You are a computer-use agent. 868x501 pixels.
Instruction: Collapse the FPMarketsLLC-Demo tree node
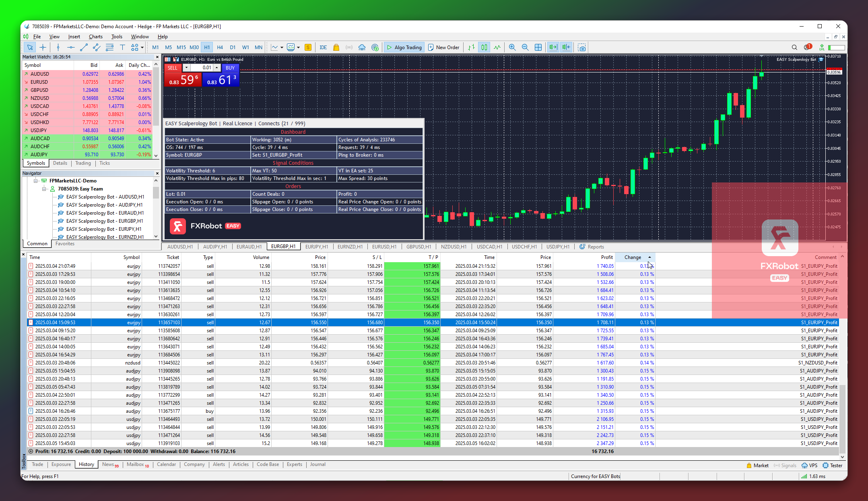[x=35, y=181]
